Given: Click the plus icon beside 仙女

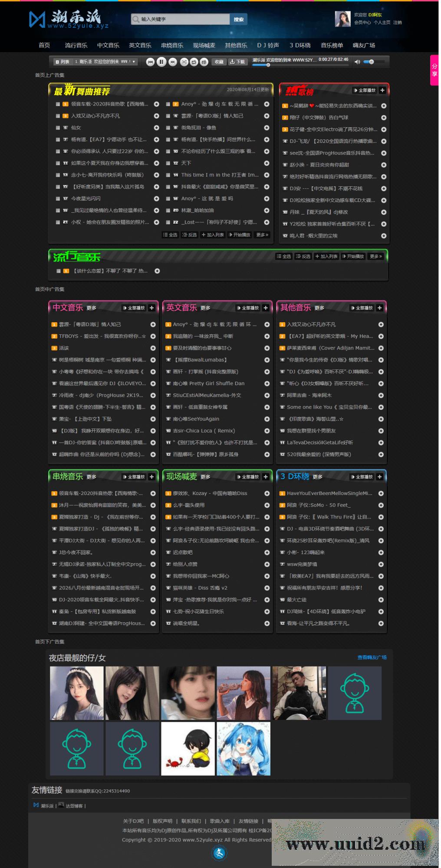Looking at the screenshot, I should pyautogui.click(x=156, y=128).
